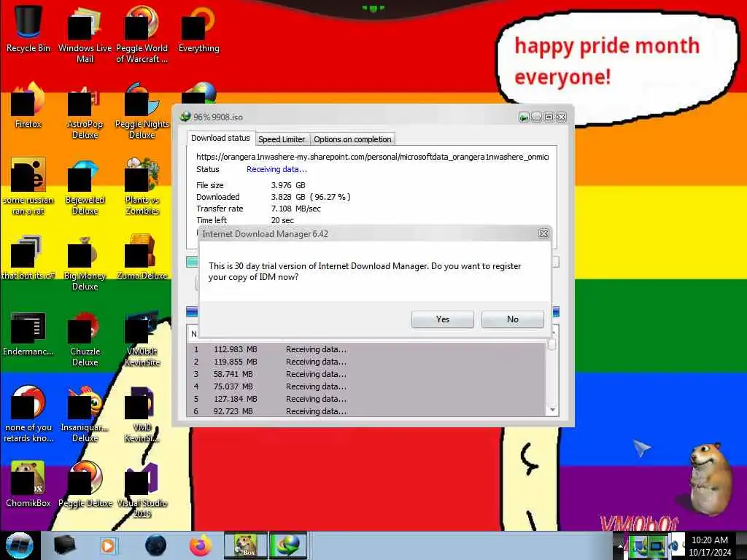Select the 'none of you' desktop icon
Screen dimensions: 747x560
click(x=28, y=413)
